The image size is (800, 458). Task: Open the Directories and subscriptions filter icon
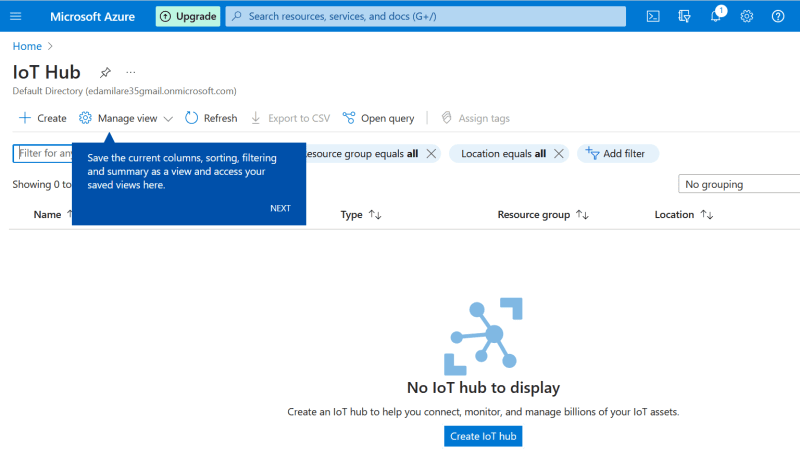684,16
